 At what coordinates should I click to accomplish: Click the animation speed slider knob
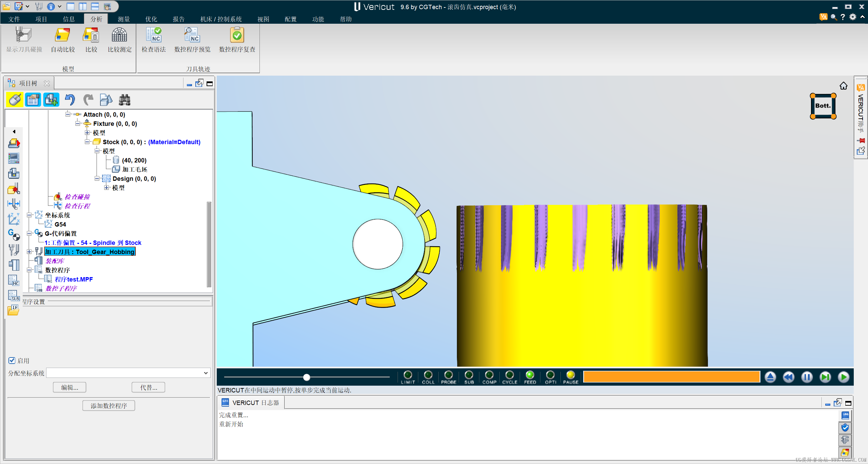click(x=307, y=377)
